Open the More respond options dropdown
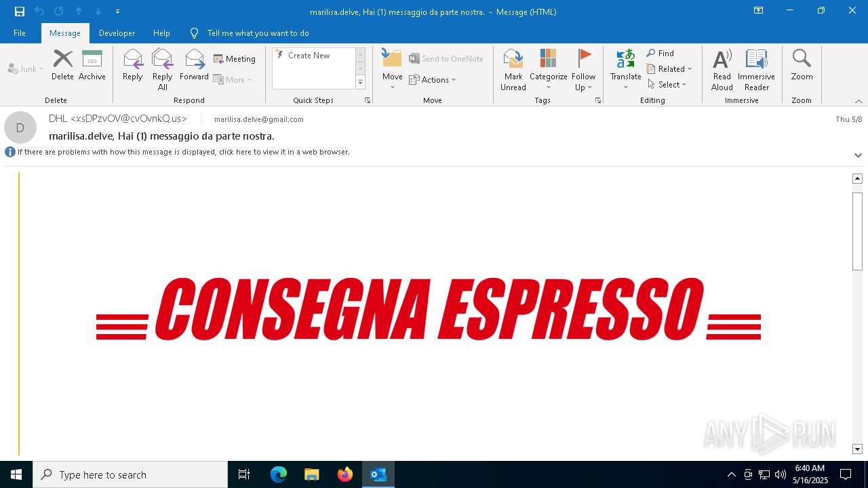Screen dimensions: 868x488 coord(233,79)
